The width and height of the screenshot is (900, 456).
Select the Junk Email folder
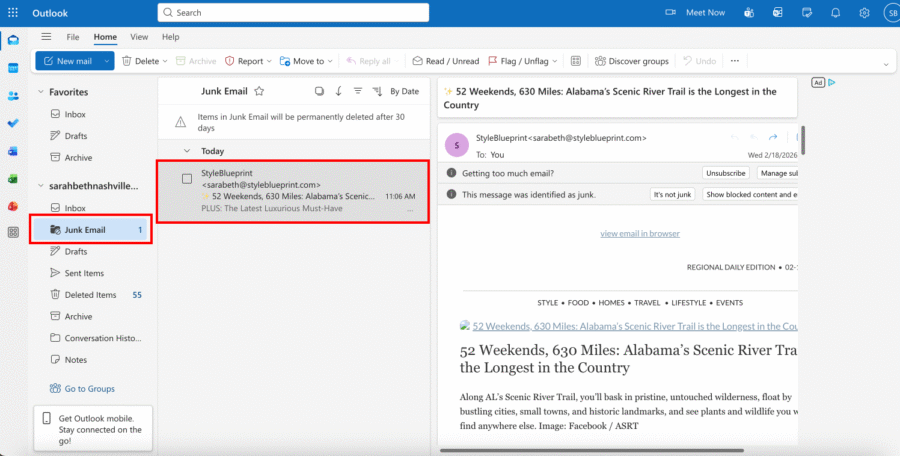click(x=92, y=230)
